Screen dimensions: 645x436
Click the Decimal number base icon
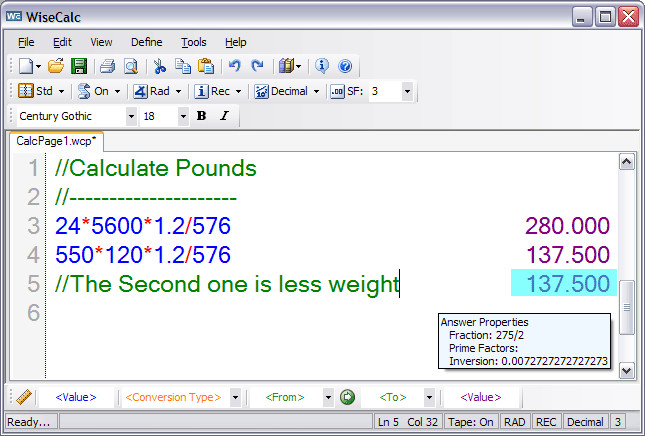click(x=261, y=91)
